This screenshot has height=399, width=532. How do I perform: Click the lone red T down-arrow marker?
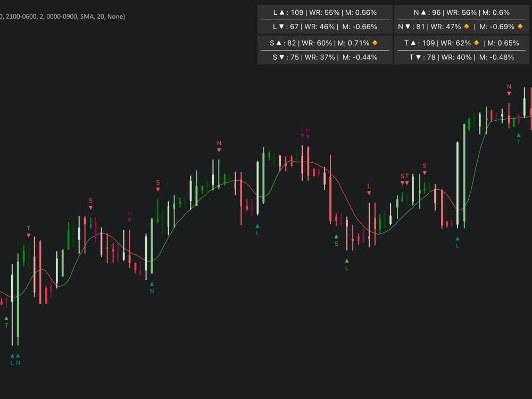click(x=29, y=232)
